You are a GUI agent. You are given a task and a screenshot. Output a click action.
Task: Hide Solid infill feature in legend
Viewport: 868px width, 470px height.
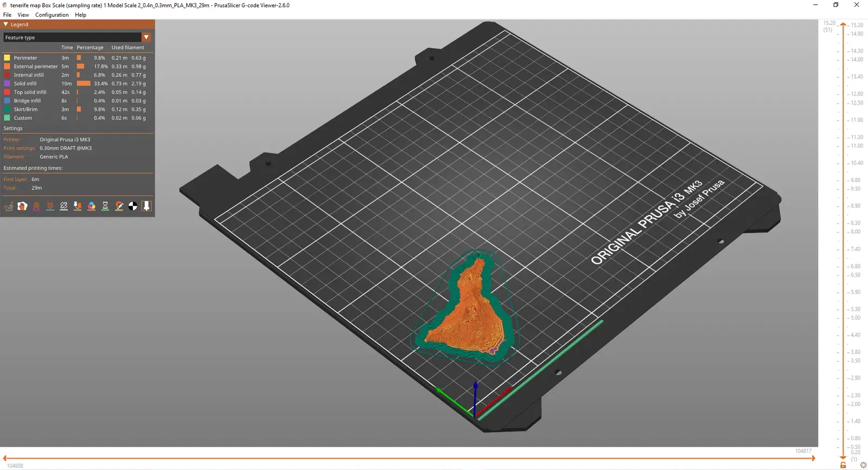[x=25, y=83]
